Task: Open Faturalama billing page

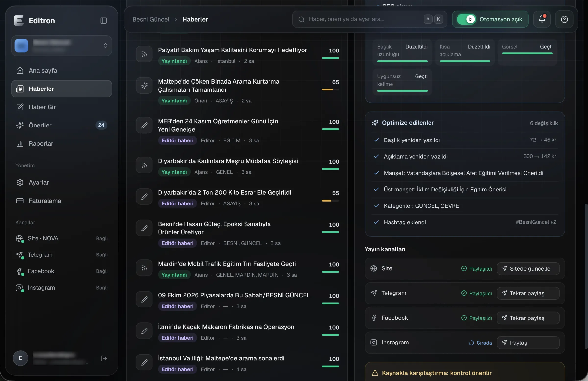Action: point(61,201)
